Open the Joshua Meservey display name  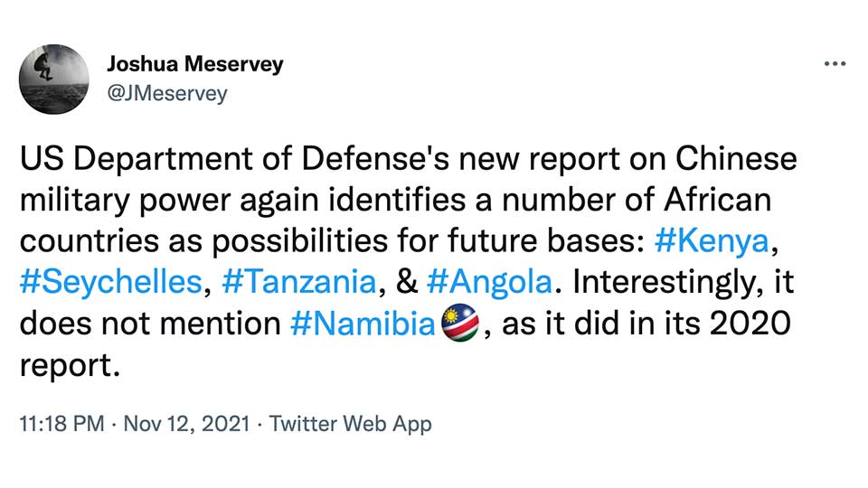click(x=194, y=64)
